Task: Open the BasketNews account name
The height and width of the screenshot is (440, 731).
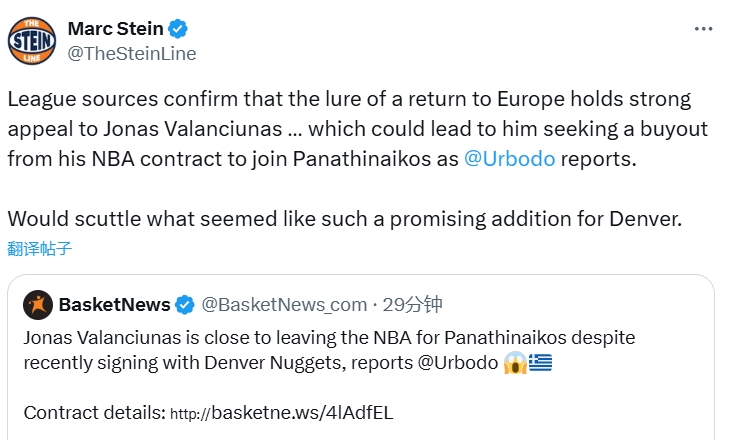Action: click(114, 304)
